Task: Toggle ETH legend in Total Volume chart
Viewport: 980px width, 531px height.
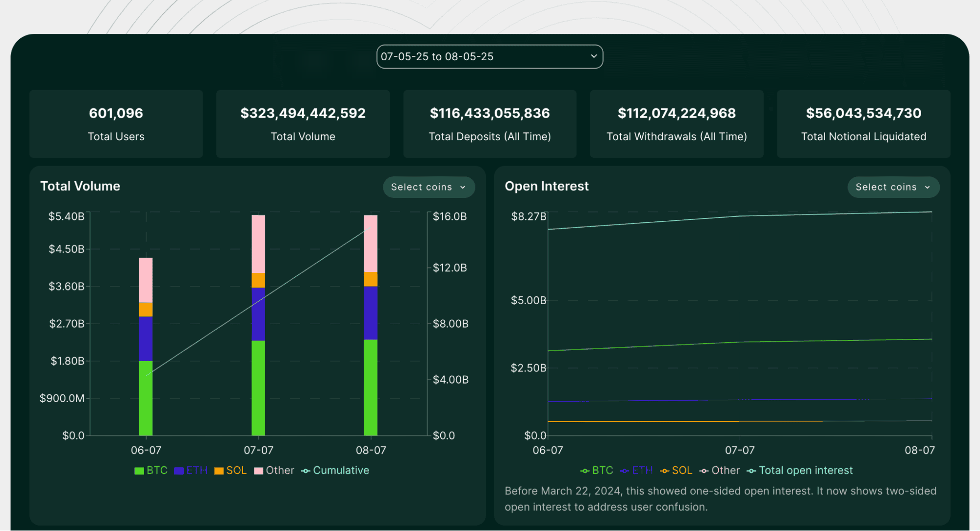Action: 191,470
